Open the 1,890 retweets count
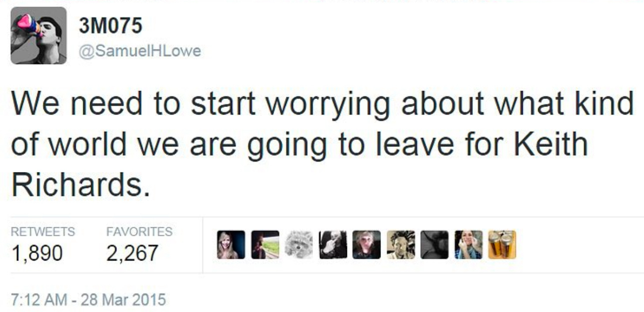This screenshot has height=312, width=644. click(x=37, y=252)
